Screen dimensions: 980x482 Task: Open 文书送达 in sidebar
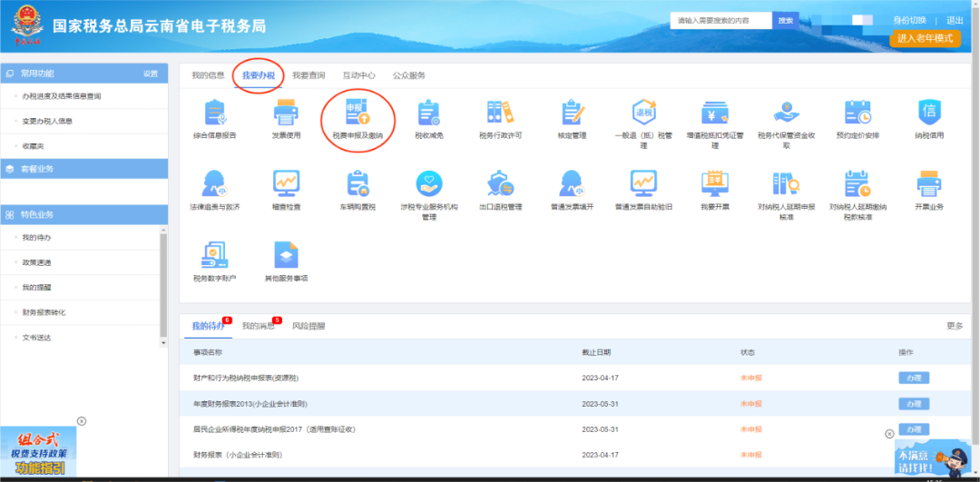tap(36, 338)
